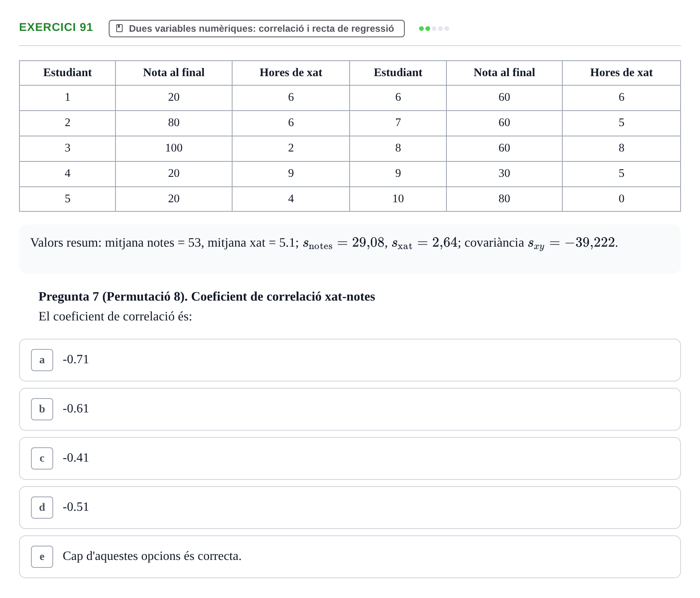Click the s_notes = 29,08 formula
This screenshot has width=700, height=598.
tap(344, 243)
